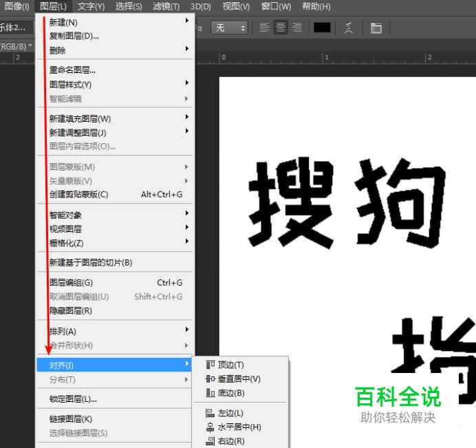Screen dimensions: 476x448
Task: Open the 图层(L) menu
Action: (x=54, y=6)
